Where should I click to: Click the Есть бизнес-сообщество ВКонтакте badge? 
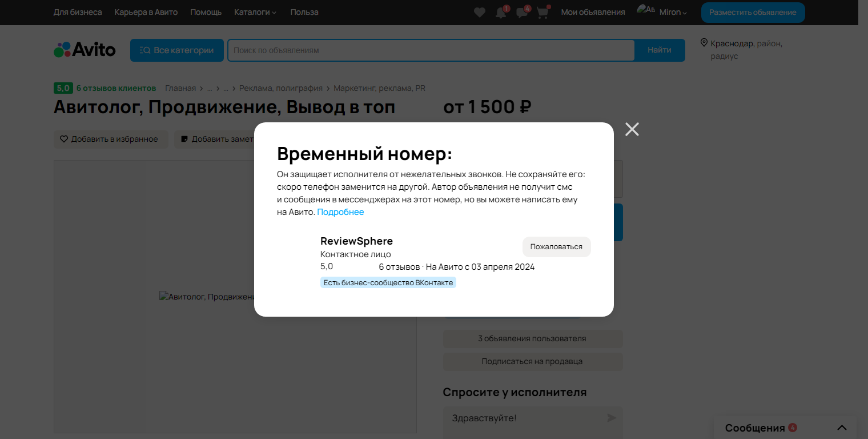tap(388, 282)
